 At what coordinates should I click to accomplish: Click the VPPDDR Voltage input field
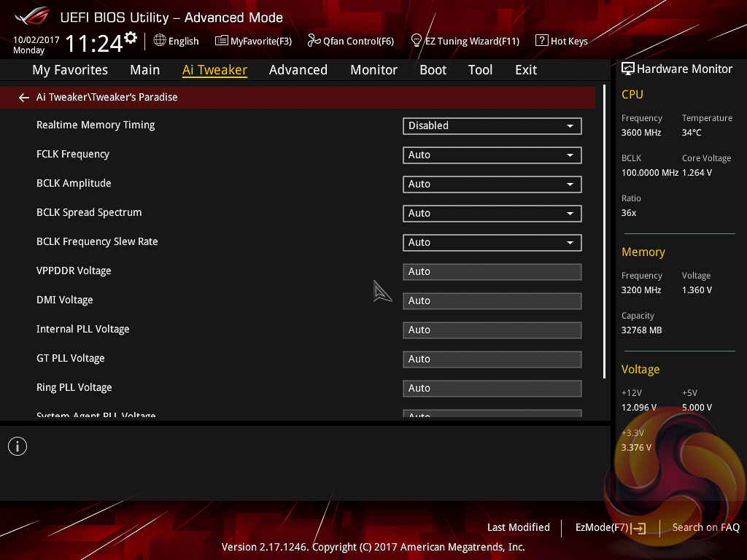point(492,271)
